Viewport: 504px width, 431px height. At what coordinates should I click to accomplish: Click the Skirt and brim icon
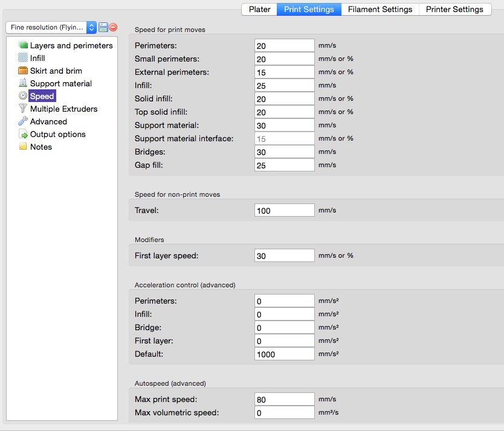pos(23,71)
